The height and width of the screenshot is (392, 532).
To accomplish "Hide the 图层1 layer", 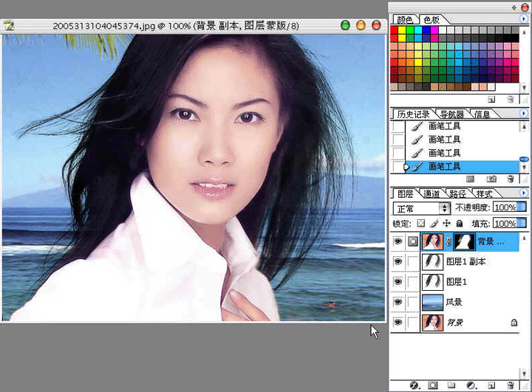I will click(398, 282).
